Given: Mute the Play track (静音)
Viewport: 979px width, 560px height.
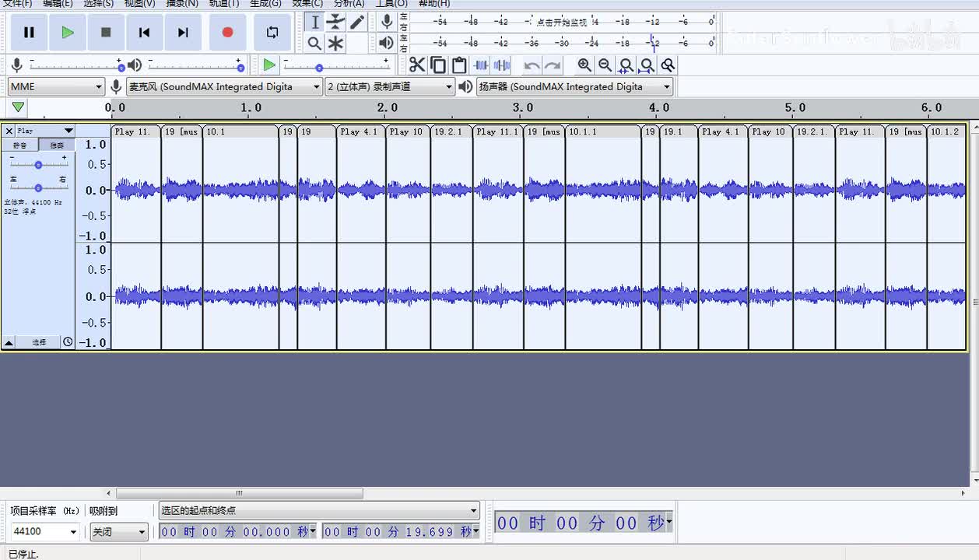Looking at the screenshot, I should 19,145.
